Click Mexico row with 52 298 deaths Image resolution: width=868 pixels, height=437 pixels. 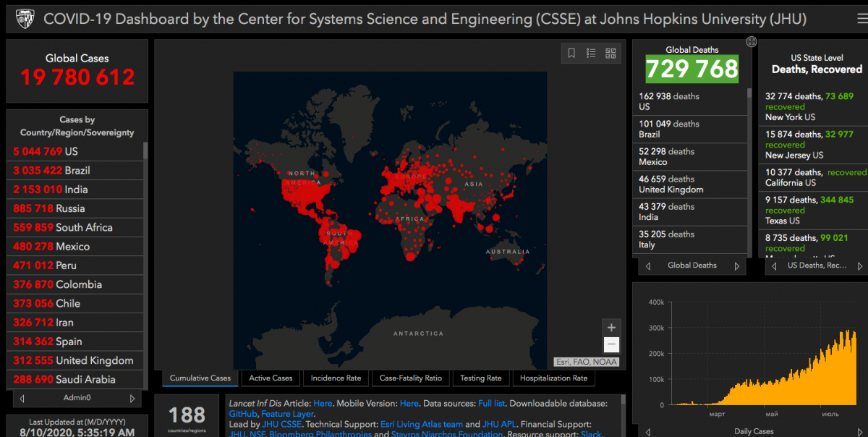click(690, 156)
